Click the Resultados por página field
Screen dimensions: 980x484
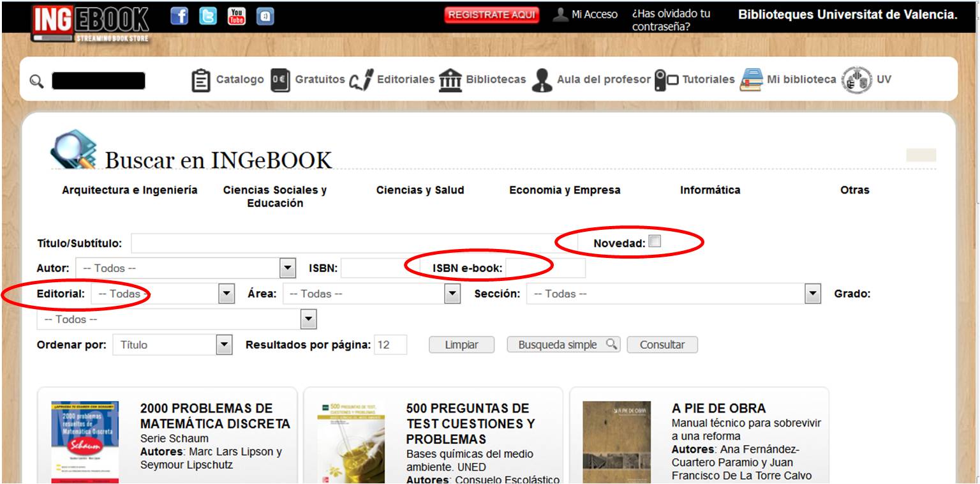click(390, 345)
